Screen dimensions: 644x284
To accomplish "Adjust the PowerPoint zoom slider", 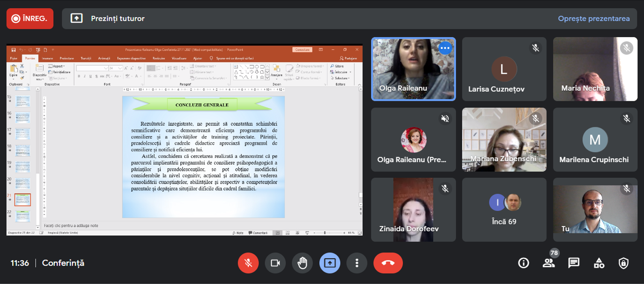I will pos(325,233).
